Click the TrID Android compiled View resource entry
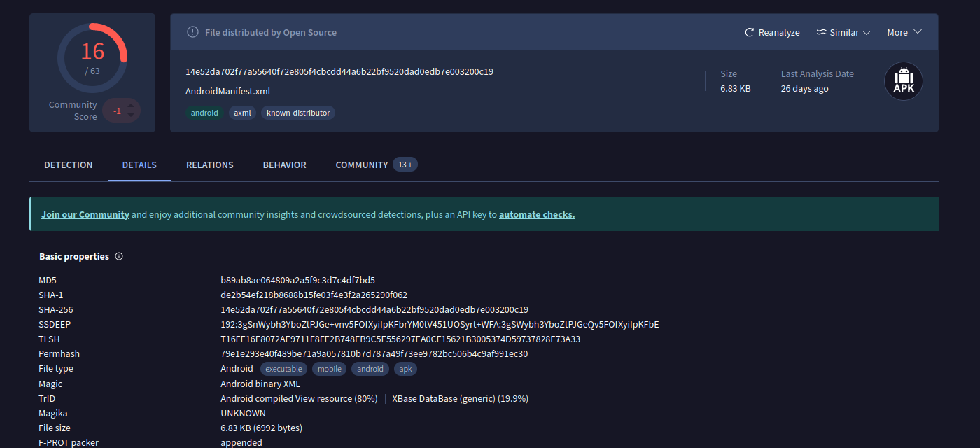The height and width of the screenshot is (448, 980). tap(299, 399)
